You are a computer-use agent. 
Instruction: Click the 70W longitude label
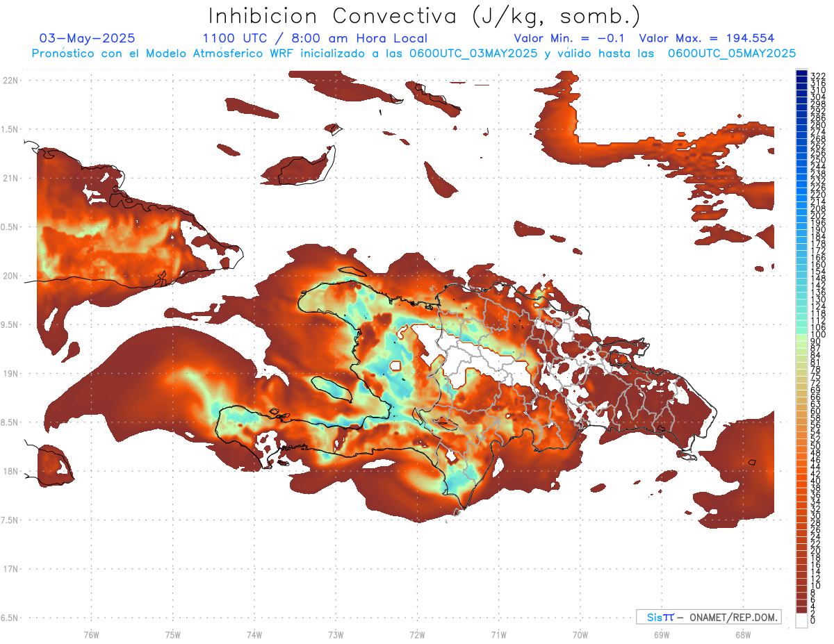tap(580, 634)
